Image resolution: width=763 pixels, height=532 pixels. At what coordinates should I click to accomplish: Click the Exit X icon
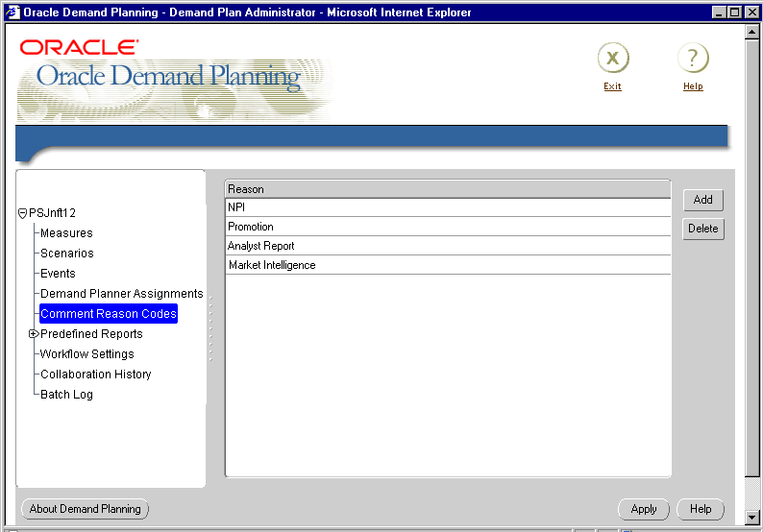coord(613,58)
